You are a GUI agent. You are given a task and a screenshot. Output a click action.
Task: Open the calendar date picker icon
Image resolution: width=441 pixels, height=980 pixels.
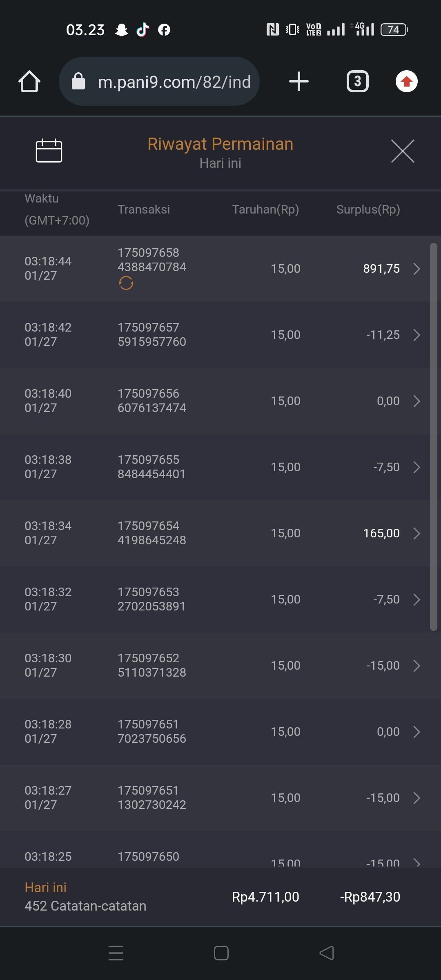[49, 151]
